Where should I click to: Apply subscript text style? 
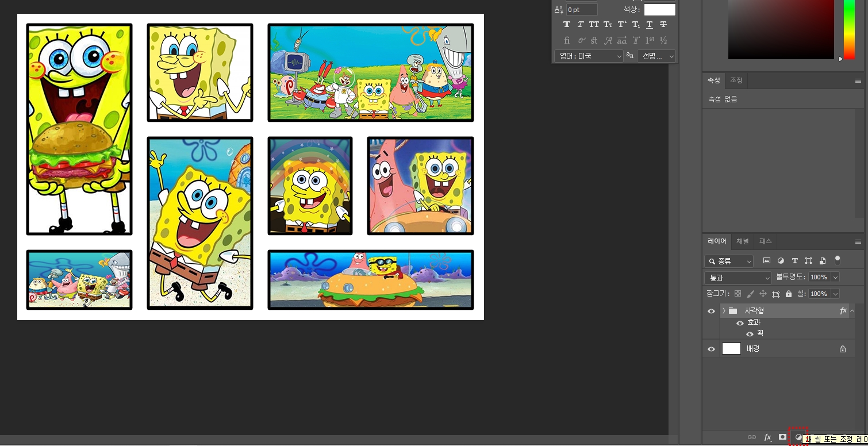[x=636, y=24]
